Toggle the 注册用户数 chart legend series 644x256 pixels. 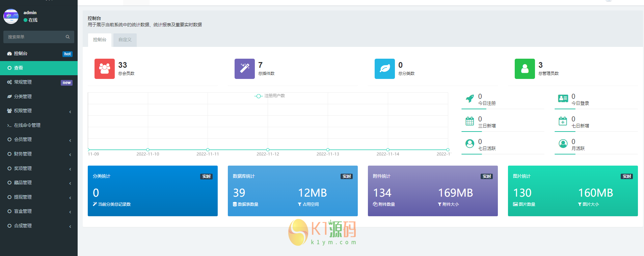tap(270, 96)
